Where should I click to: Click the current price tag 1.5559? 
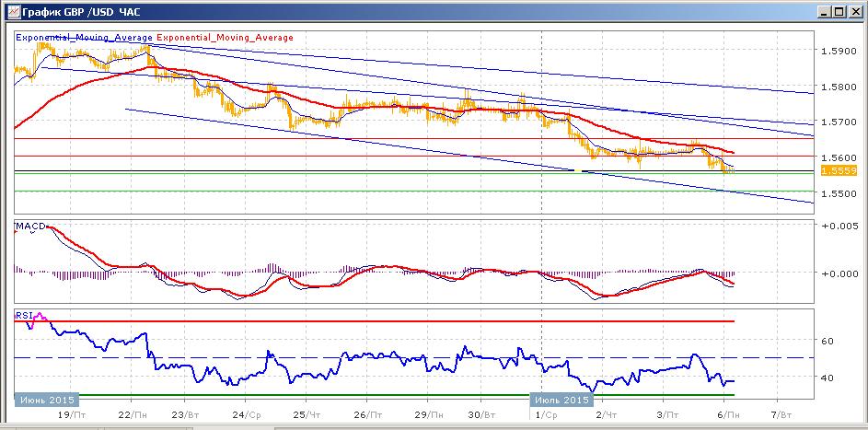click(839, 171)
